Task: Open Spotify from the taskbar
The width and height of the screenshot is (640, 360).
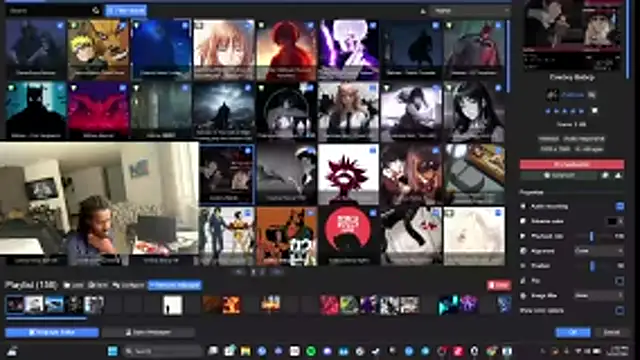Action: 311,351
